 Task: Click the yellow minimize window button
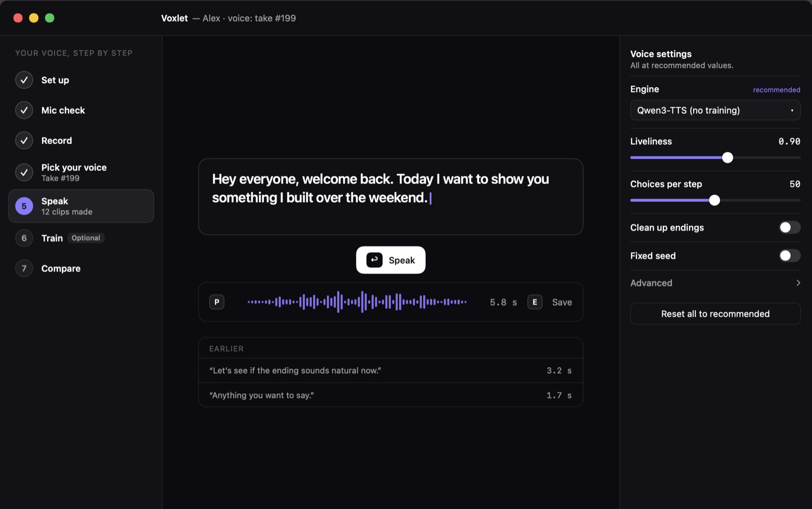point(33,18)
